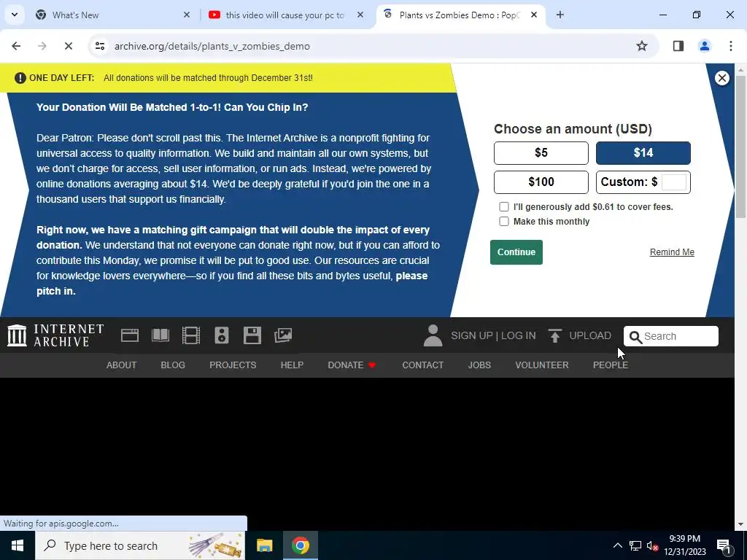Select the $14 donation amount
The height and width of the screenshot is (560, 747).
pos(643,153)
